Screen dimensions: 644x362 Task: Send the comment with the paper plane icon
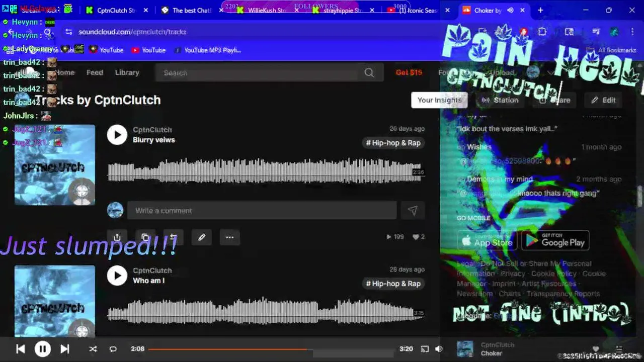(x=413, y=211)
